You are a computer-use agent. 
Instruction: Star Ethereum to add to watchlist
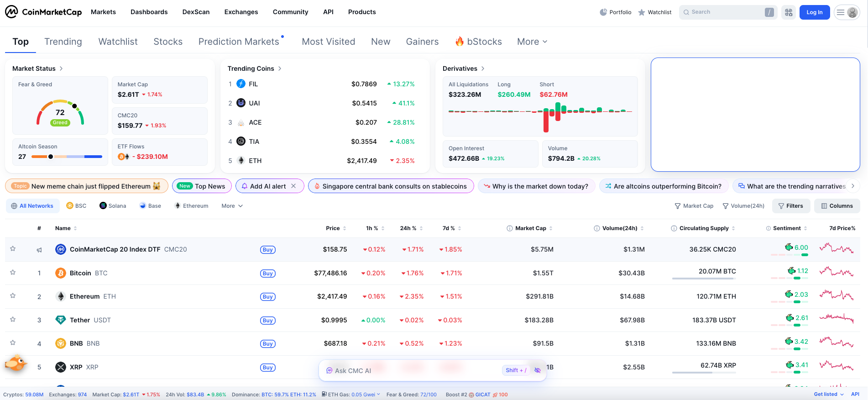(x=13, y=296)
